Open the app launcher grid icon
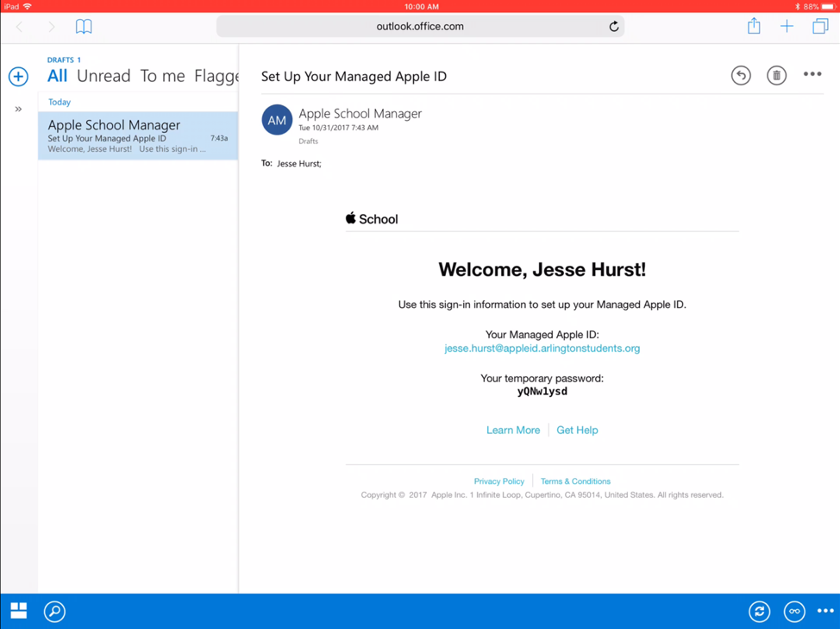The width and height of the screenshot is (840, 629). tap(19, 611)
